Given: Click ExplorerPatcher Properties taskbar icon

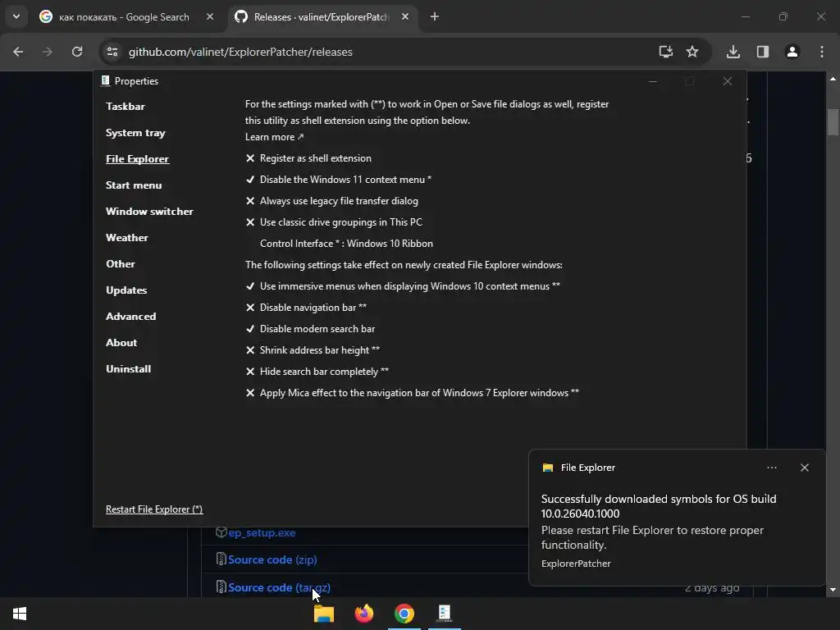Looking at the screenshot, I should pos(445,614).
